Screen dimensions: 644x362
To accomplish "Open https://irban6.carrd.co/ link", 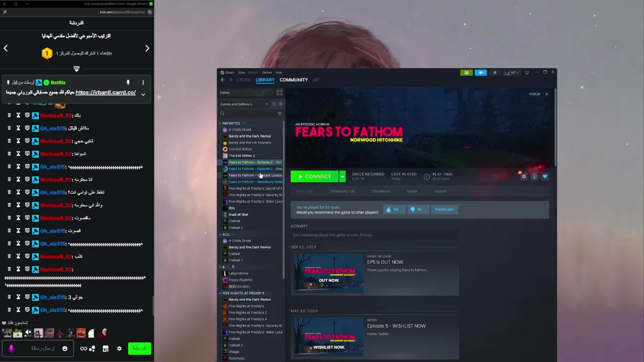I will point(106,93).
